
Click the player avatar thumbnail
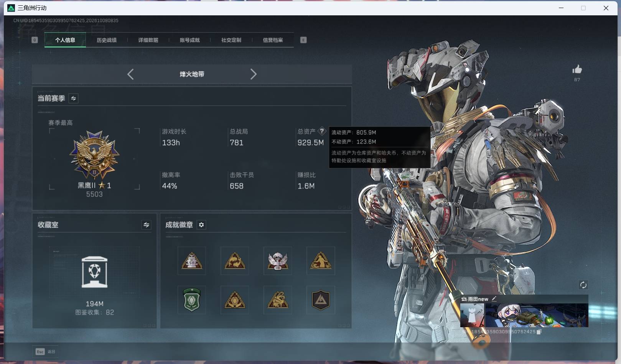pos(472,315)
